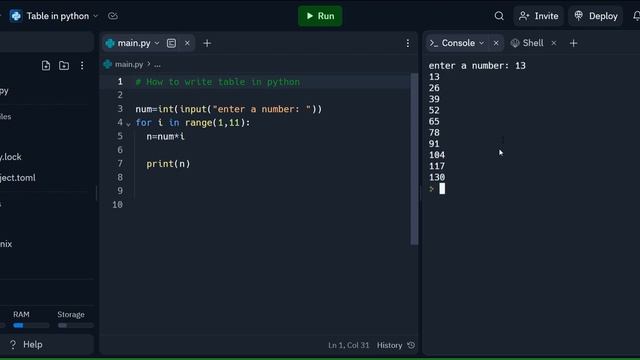Click the Storage usage bar
640x360 pixels.
click(x=76, y=325)
